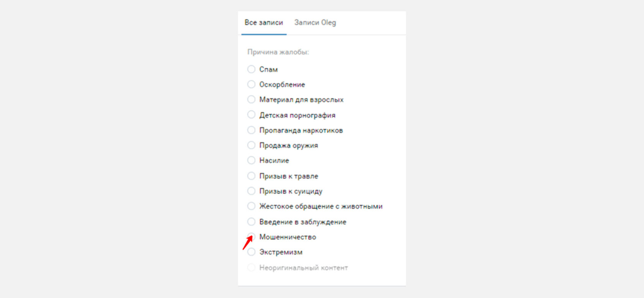Select the Экстремизм radio button
644x298 pixels.
click(251, 252)
